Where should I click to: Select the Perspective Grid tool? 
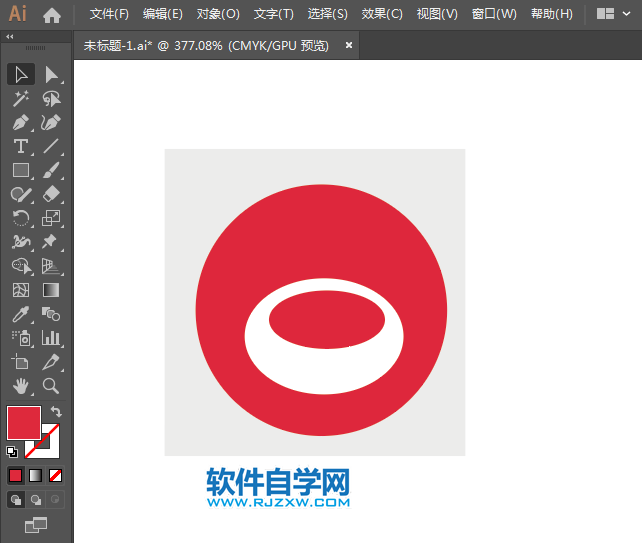[51, 266]
